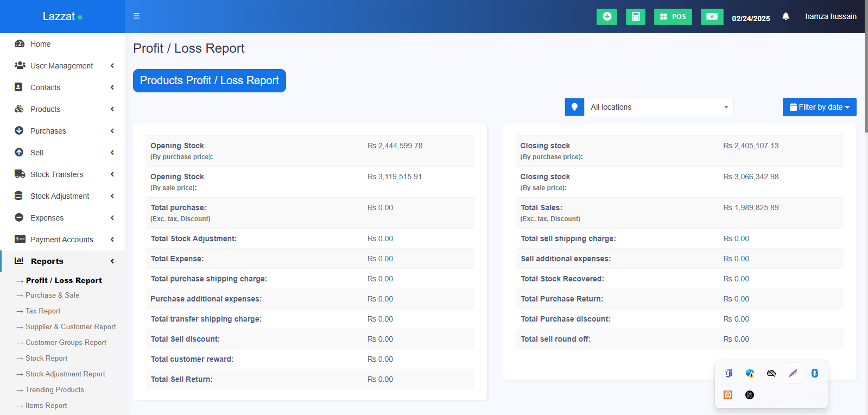Click the hamza hussain user name

831,17
